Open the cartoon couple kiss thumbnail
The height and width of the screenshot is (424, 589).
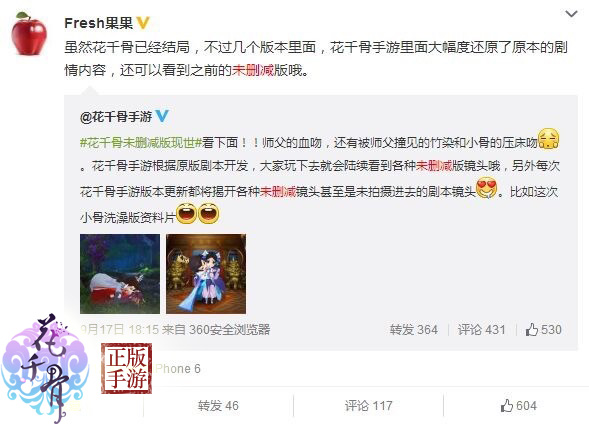pyautogui.click(x=206, y=274)
